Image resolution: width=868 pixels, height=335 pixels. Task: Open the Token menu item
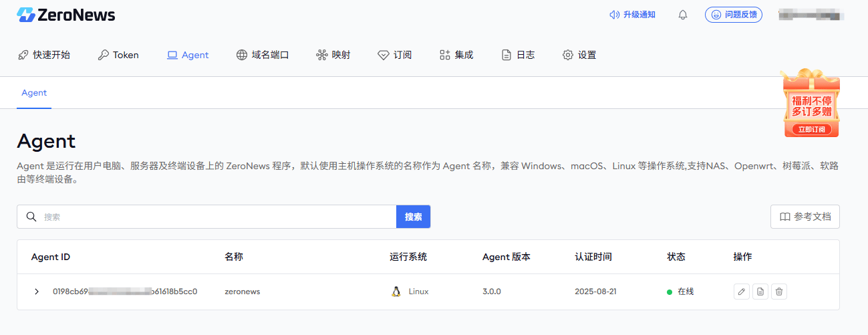coord(118,55)
